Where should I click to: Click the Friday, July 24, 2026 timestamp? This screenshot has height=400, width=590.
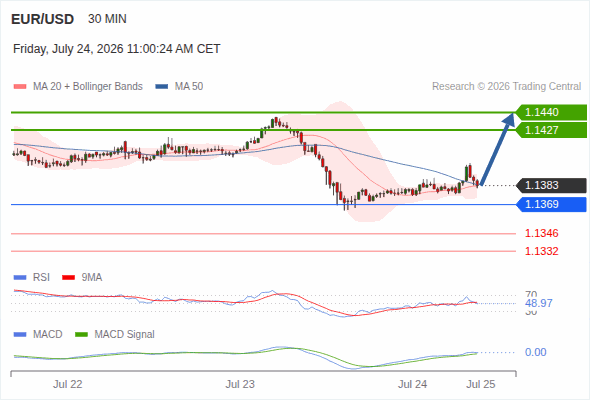pos(117,49)
